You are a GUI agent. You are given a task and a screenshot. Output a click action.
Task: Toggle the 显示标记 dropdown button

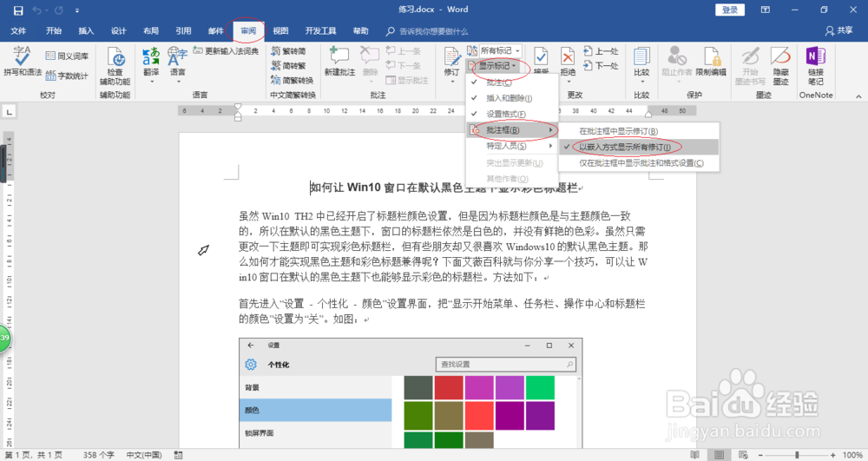(x=494, y=66)
